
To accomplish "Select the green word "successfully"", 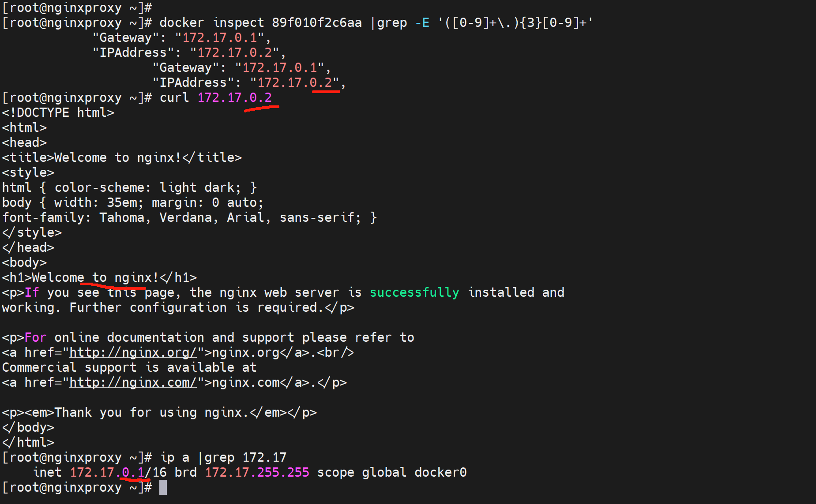I will [414, 293].
